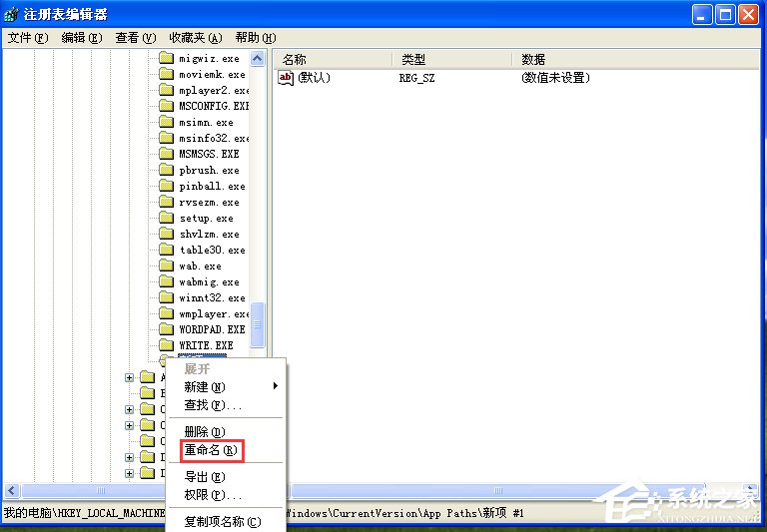Sort by the 数据 column header

click(x=636, y=60)
